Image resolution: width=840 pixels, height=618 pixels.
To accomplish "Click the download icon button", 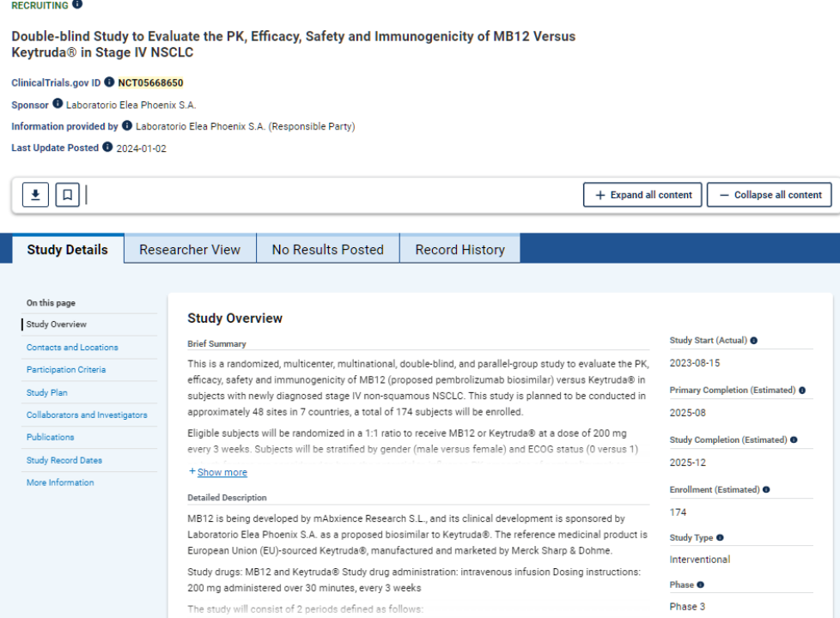I will 35,195.
